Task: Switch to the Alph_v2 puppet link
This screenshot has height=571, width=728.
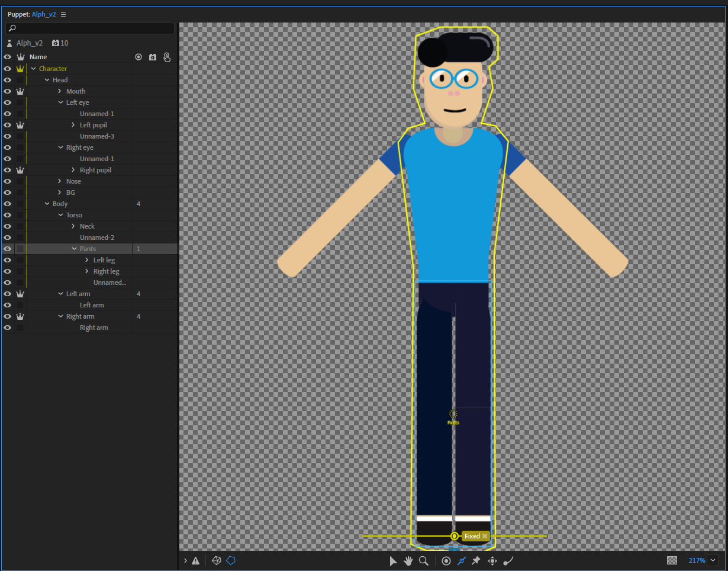Action: click(43, 14)
